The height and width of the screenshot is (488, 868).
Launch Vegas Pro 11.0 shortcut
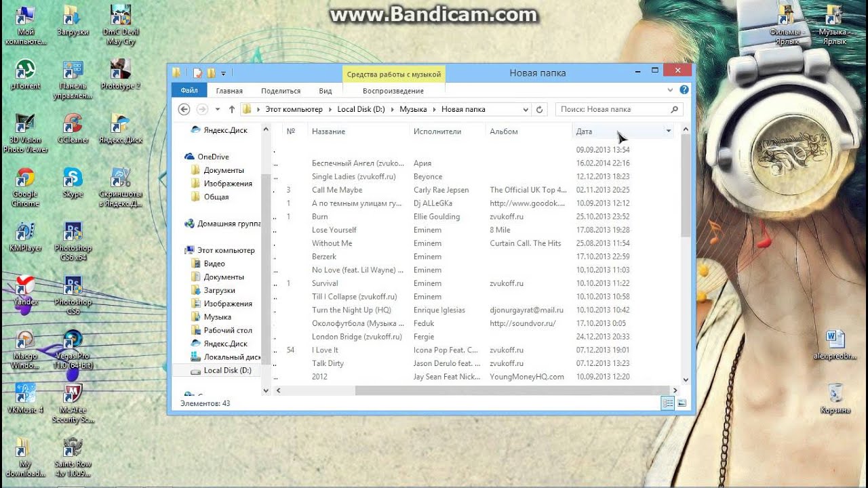pyautogui.click(x=73, y=350)
